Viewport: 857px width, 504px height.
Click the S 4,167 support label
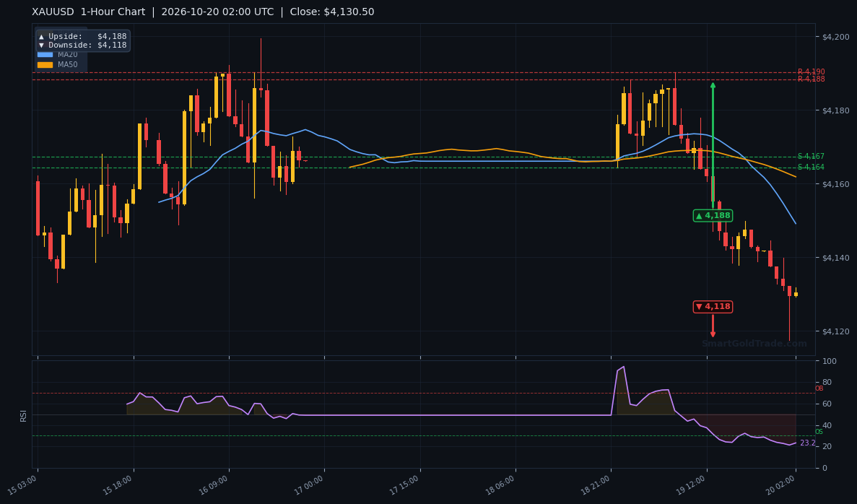point(811,157)
